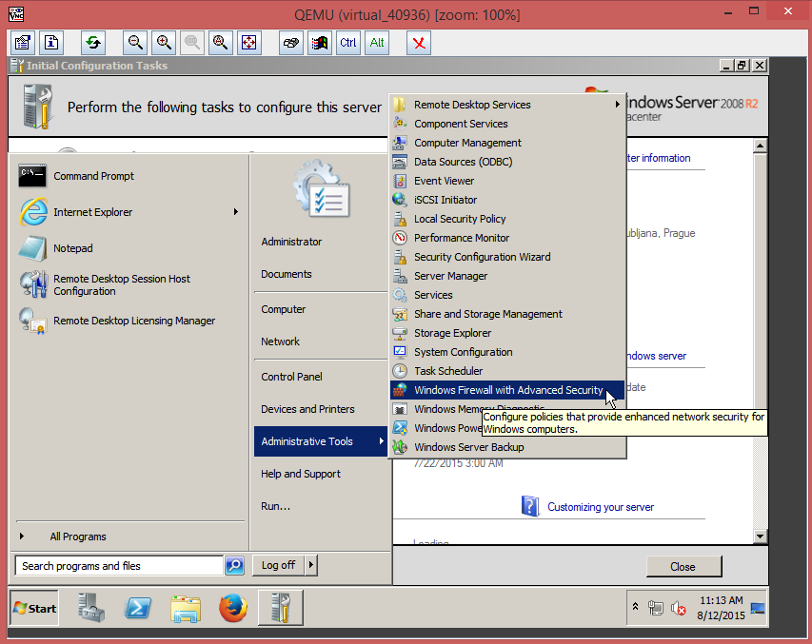This screenshot has width=812, height=644.
Task: Send Ctrl+Esc via the VNC toolbar
Action: point(320,43)
